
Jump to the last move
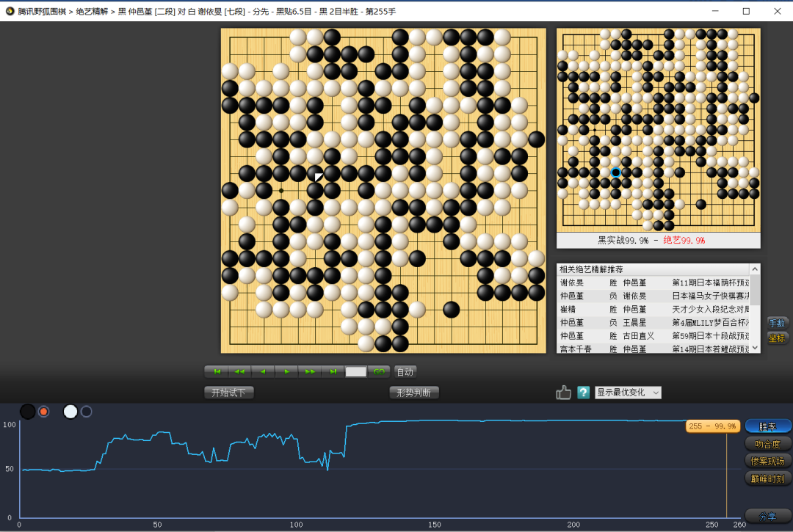pos(333,372)
